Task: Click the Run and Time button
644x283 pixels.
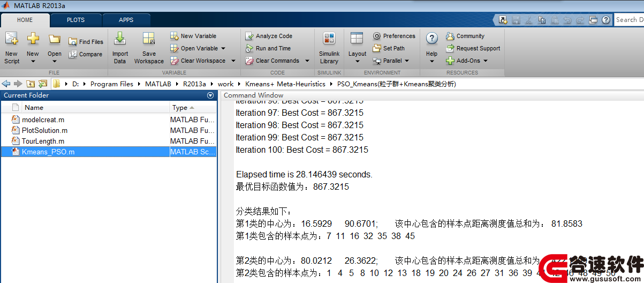Action: [x=268, y=48]
